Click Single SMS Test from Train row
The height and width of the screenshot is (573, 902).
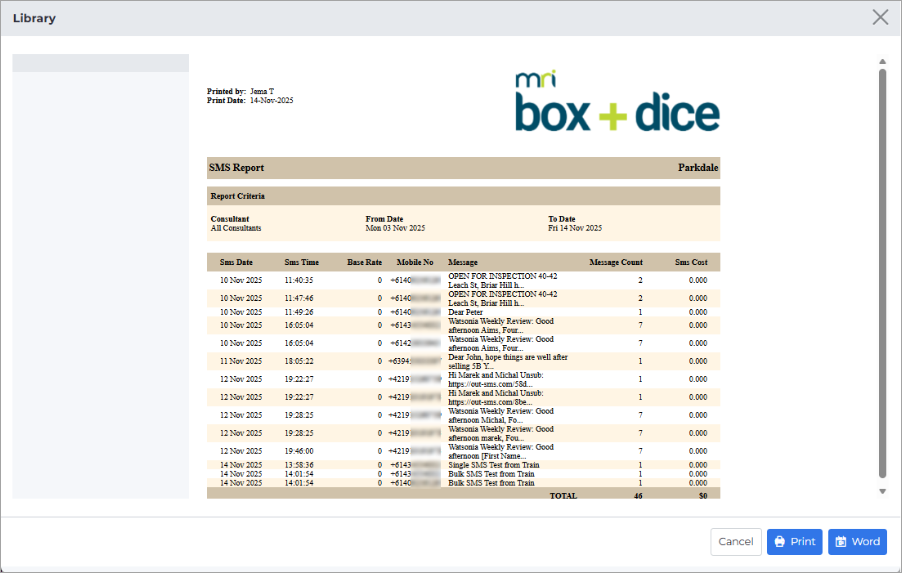point(463,465)
